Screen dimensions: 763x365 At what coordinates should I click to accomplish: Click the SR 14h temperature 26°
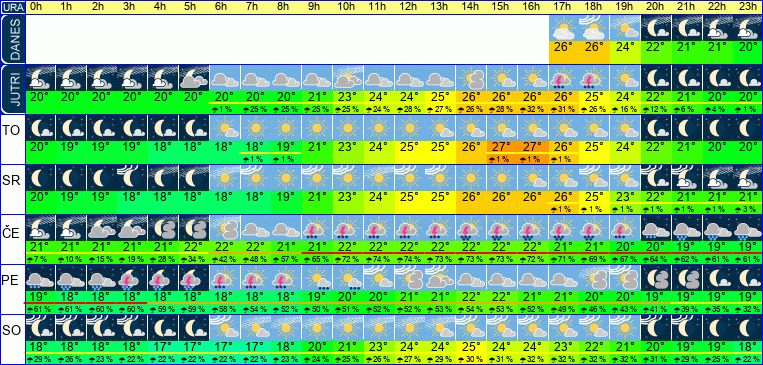click(x=470, y=198)
